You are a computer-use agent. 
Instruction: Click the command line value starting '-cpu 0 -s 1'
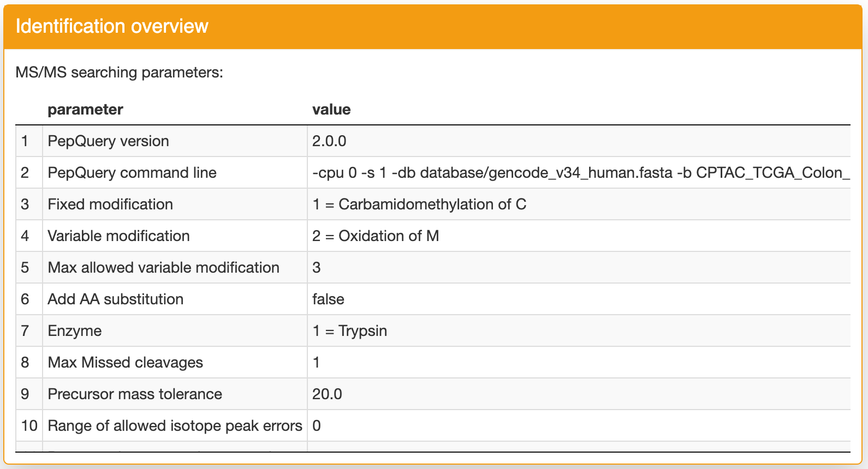pyautogui.click(x=579, y=173)
